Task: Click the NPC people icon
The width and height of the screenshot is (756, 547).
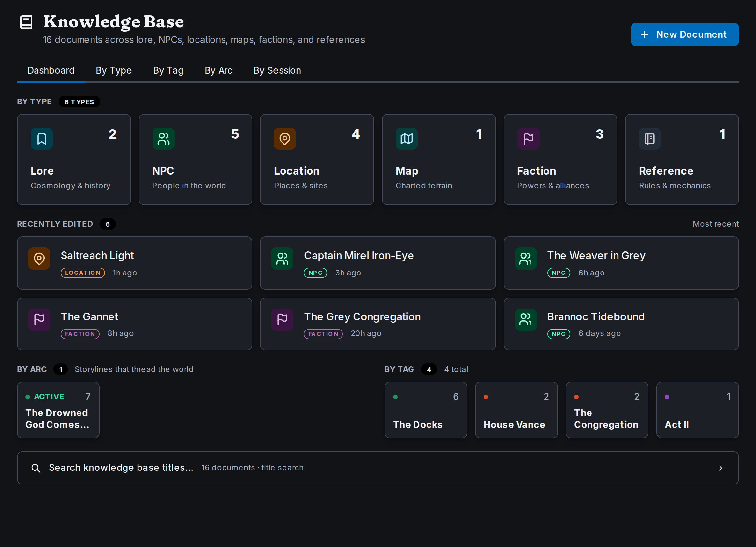Action: point(163,139)
